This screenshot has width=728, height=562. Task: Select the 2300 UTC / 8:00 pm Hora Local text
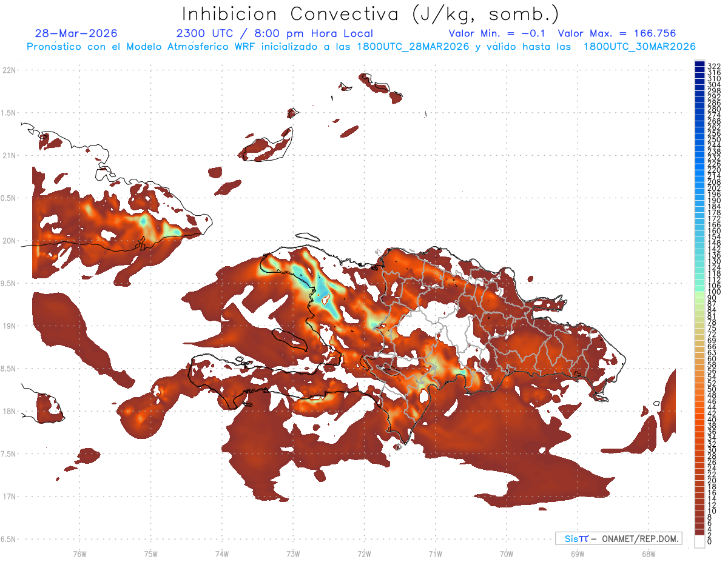[274, 33]
